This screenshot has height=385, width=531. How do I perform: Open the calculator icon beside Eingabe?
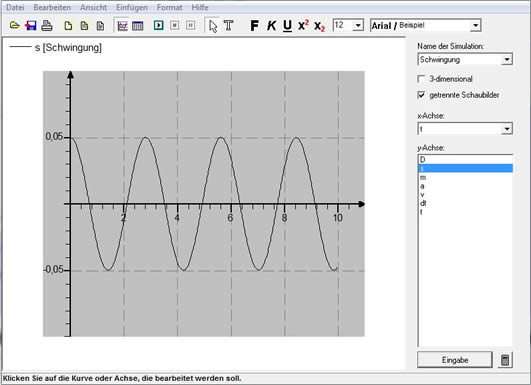coord(505,360)
